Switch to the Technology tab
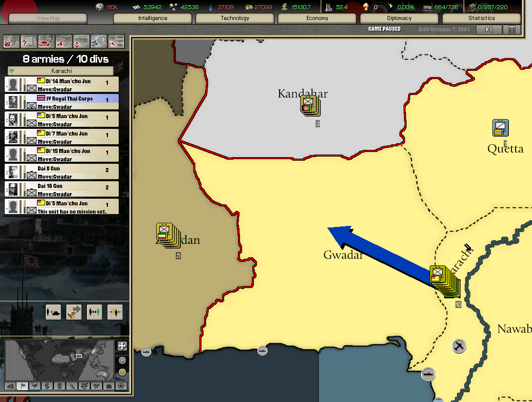The width and height of the screenshot is (532, 402). coord(235,18)
